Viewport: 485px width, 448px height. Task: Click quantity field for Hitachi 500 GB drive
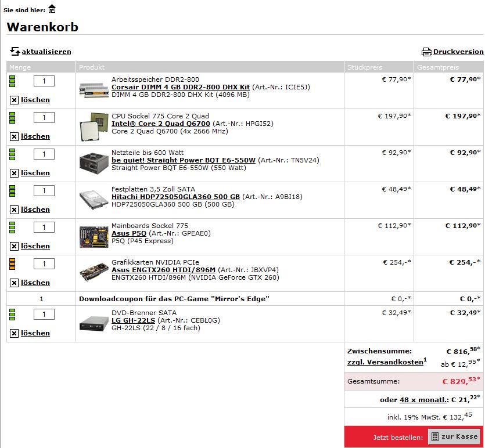(44, 190)
